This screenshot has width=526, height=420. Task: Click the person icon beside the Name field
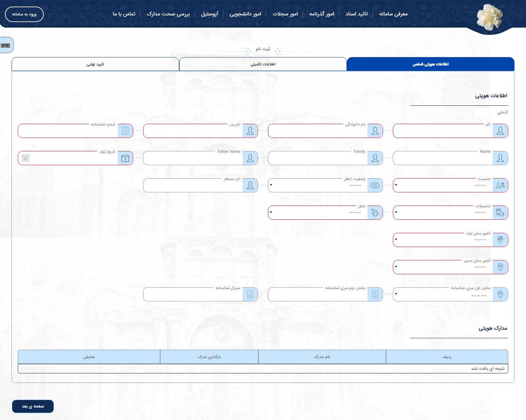(500, 158)
